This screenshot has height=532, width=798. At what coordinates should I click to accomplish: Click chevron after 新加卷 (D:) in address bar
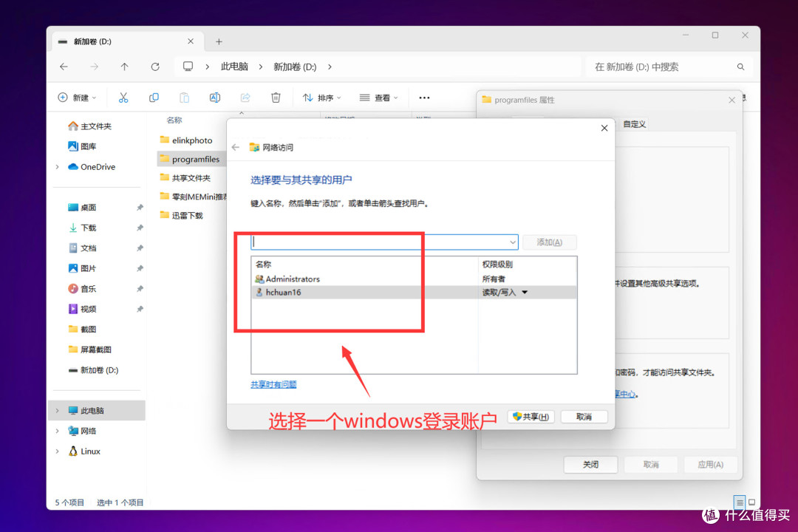click(x=330, y=66)
